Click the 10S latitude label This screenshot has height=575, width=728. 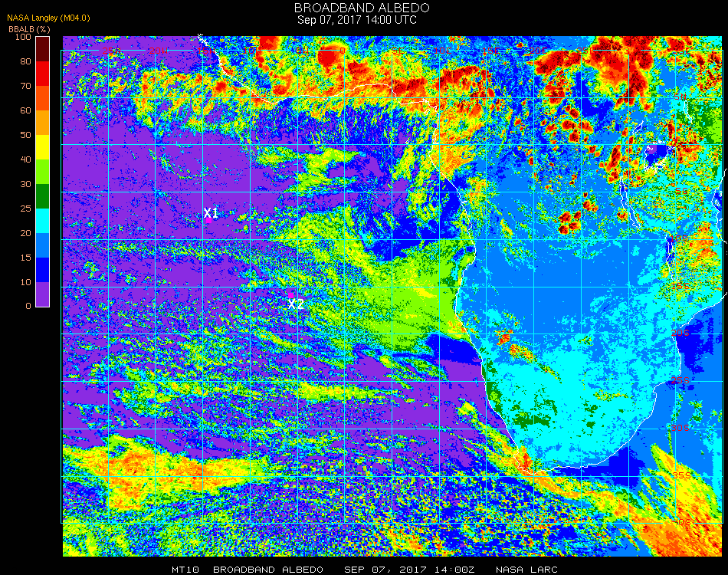point(679,238)
